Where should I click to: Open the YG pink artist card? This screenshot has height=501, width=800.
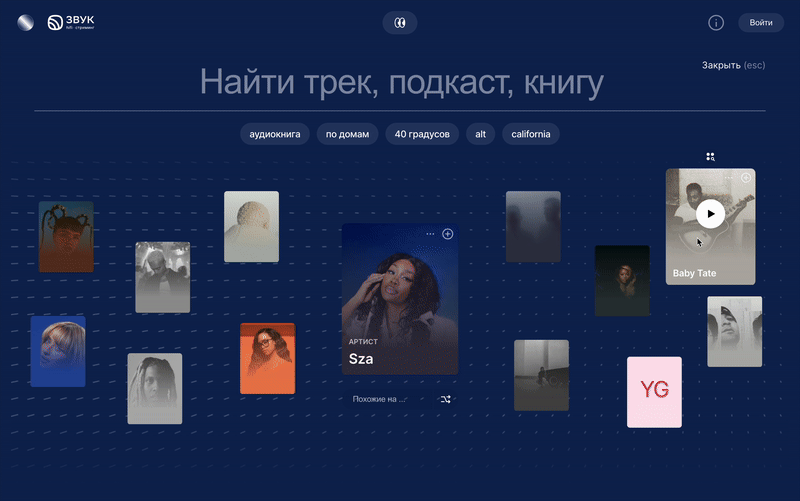pos(654,392)
